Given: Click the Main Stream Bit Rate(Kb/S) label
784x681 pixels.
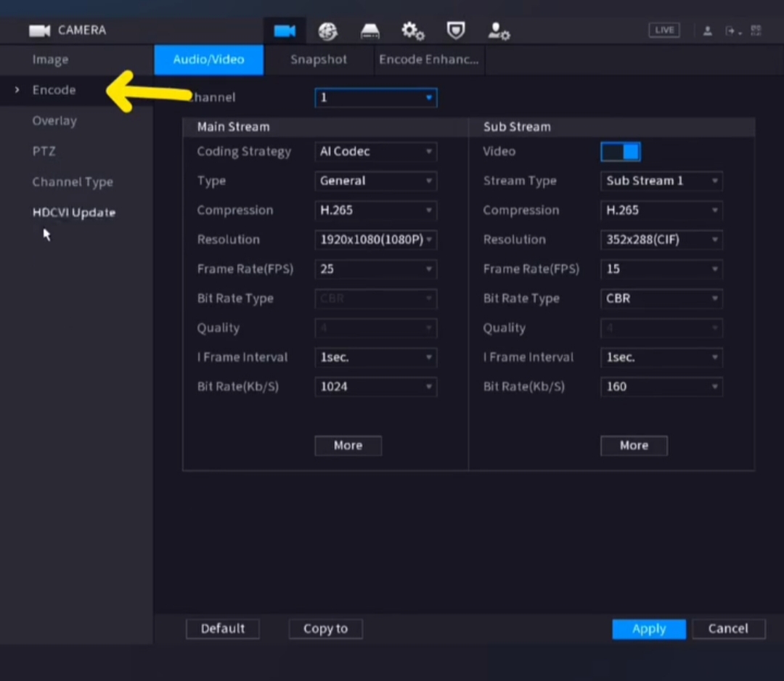Looking at the screenshot, I should 238,386.
